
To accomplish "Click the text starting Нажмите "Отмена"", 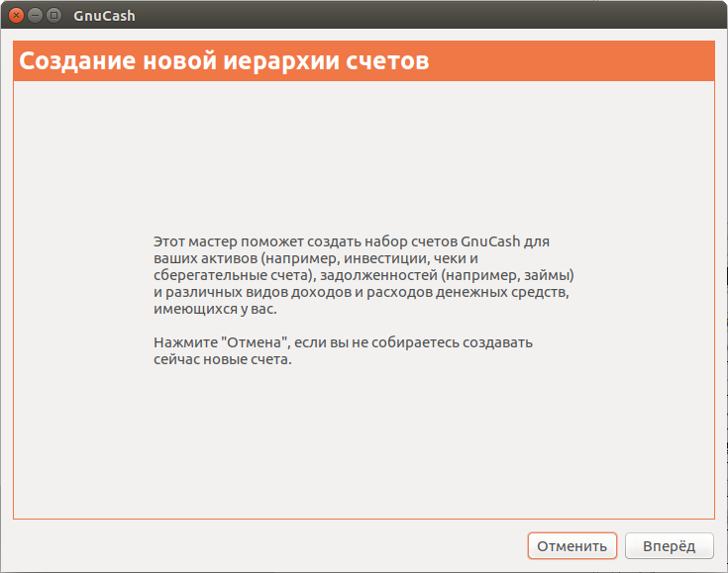I will click(343, 350).
